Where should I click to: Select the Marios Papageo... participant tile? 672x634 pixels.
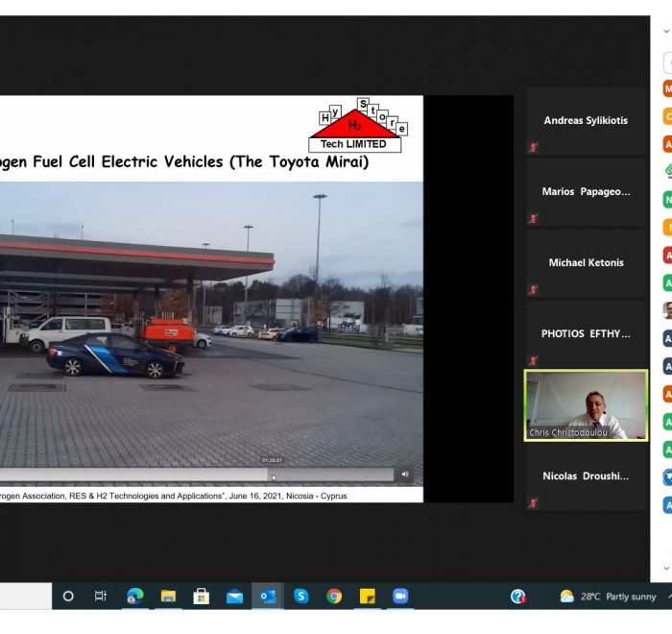point(586,192)
